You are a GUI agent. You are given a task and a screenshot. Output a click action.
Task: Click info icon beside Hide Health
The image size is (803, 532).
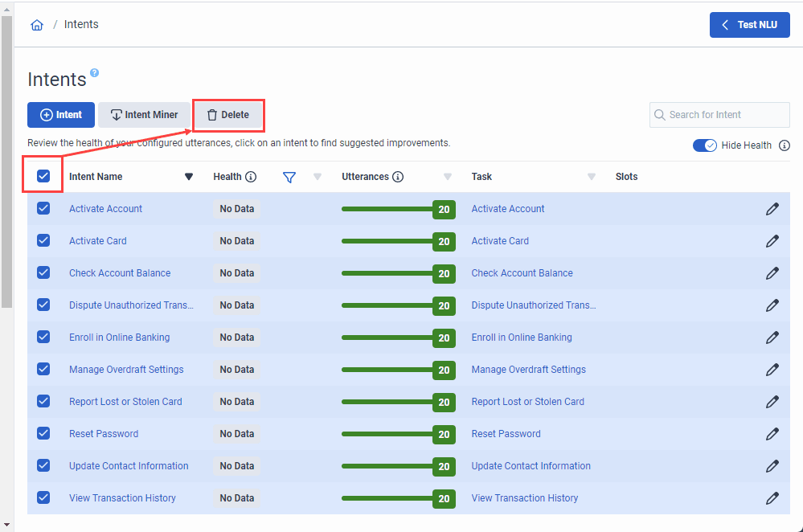[x=785, y=145]
